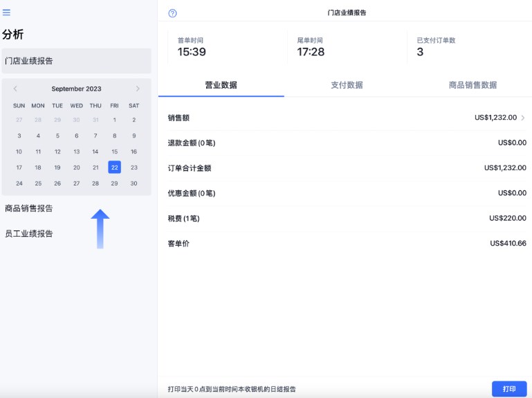Select August 31 greyed-out date
Screen dimensions: 532x398
(95, 120)
